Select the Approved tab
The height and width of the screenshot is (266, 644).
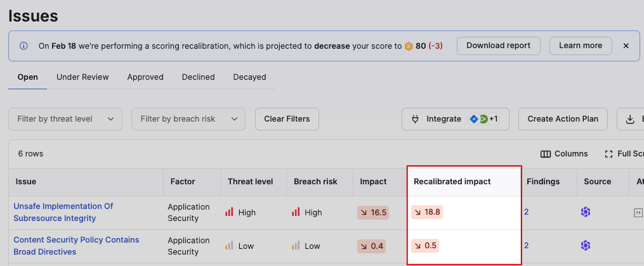pyautogui.click(x=145, y=77)
